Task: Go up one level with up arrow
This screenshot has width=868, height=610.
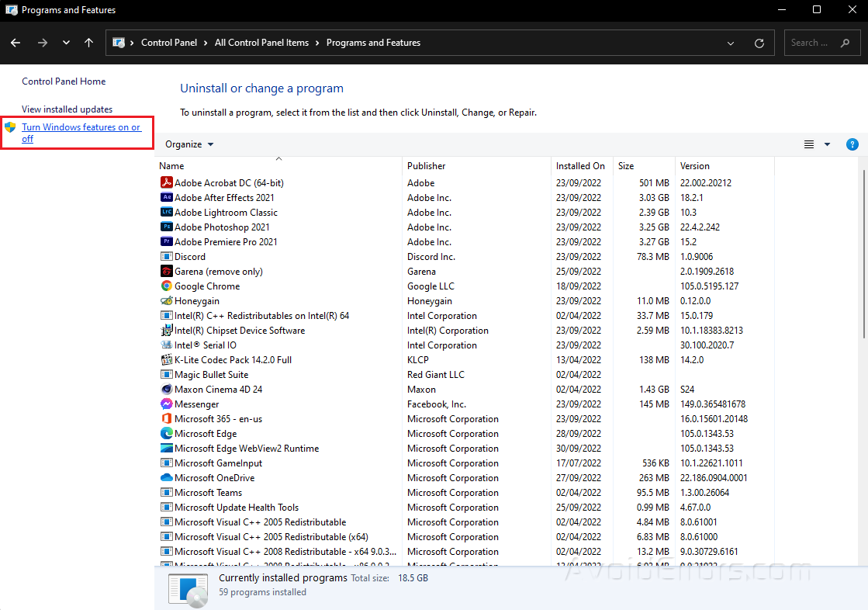Action: 89,43
